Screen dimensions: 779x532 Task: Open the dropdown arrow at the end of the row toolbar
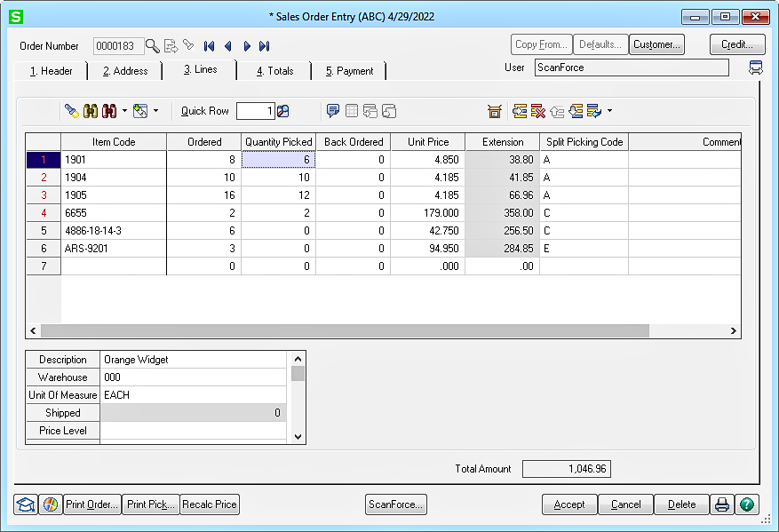tap(609, 111)
